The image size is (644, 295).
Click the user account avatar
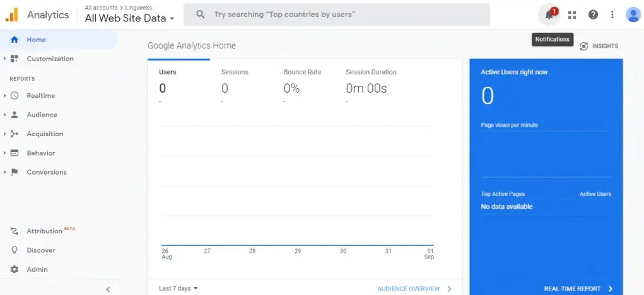pyautogui.click(x=633, y=15)
